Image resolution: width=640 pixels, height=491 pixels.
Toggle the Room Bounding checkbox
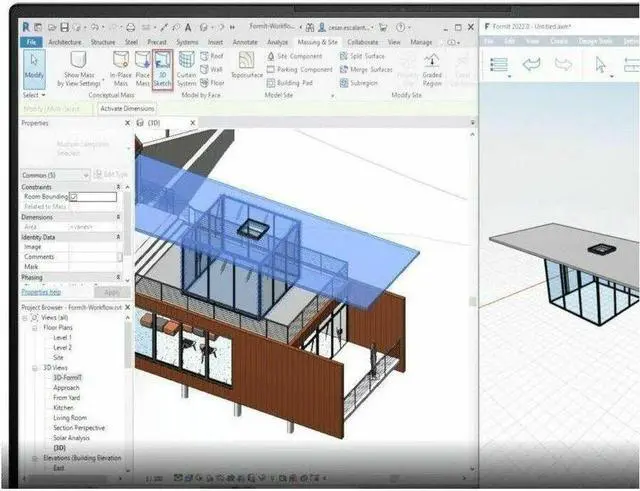click(x=73, y=197)
